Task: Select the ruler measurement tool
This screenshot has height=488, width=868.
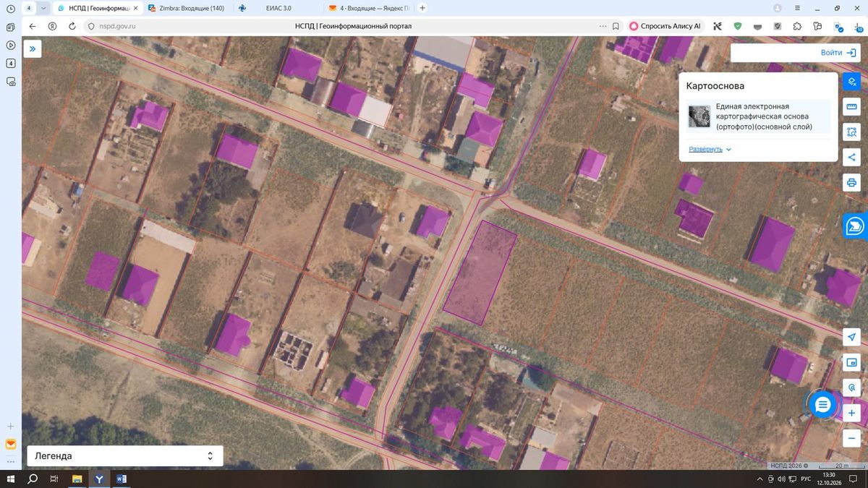Action: (x=852, y=107)
